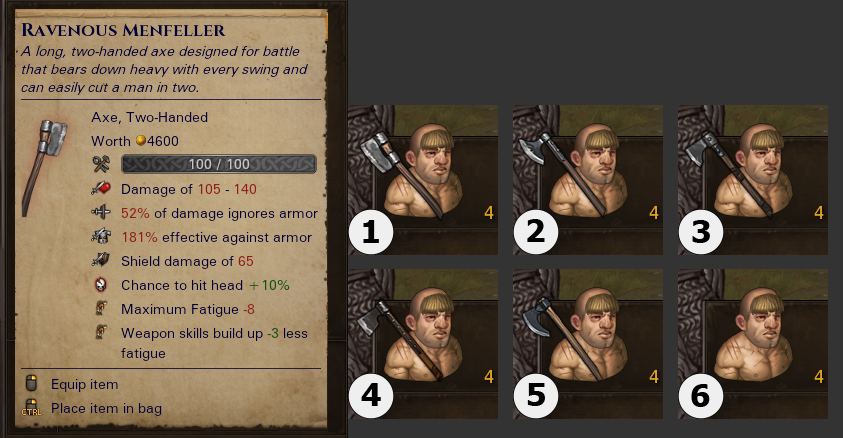Click the armor-ignoring damage icon
Screen dimensions: 843x438
click(101, 212)
